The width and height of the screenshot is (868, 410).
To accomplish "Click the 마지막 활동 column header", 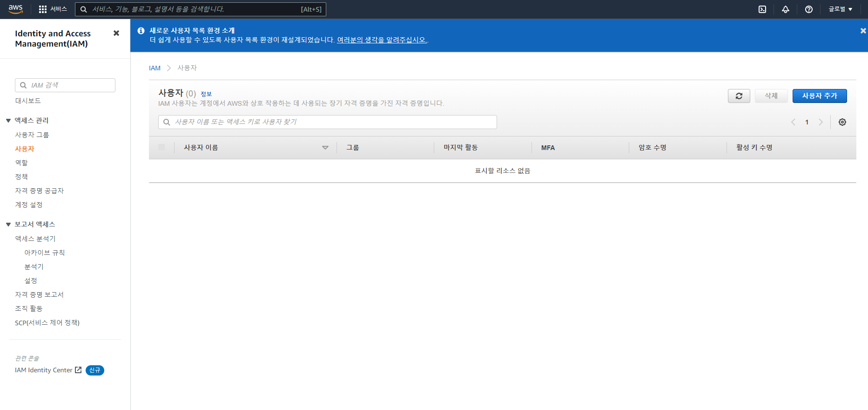I will [x=461, y=148].
